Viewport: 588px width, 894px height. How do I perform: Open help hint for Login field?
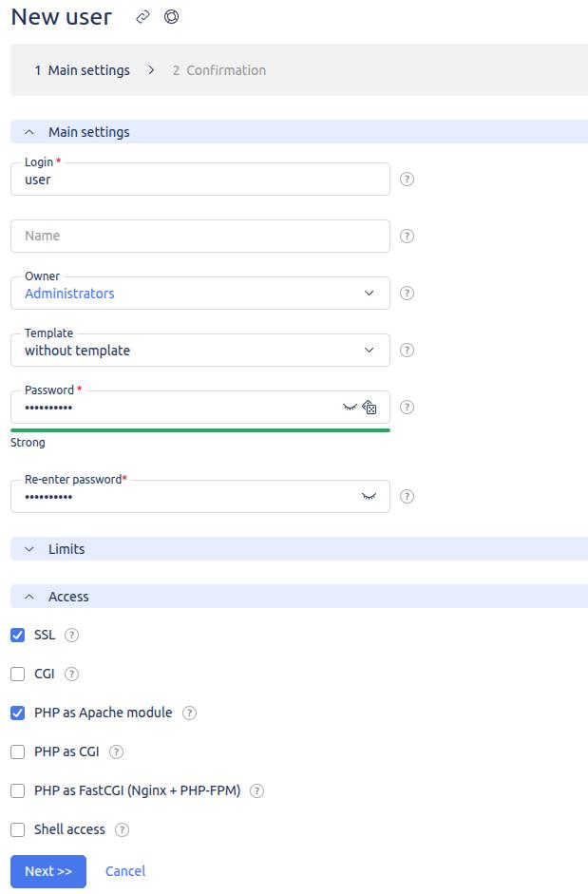[x=407, y=179]
